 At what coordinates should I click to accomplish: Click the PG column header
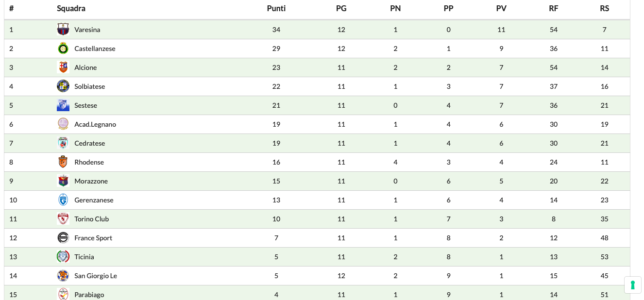pos(341,8)
